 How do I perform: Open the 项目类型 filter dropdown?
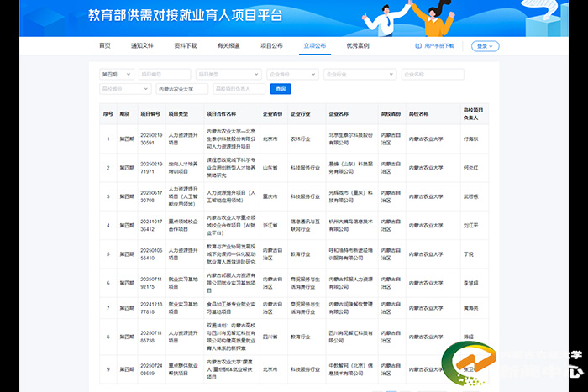pyautogui.click(x=228, y=74)
